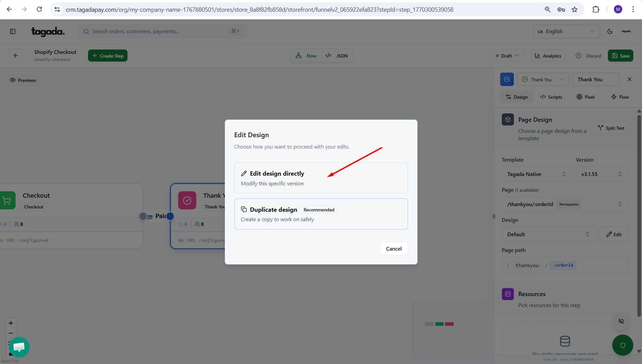Open the Pixel tab
The image size is (642, 364).
point(585,97)
